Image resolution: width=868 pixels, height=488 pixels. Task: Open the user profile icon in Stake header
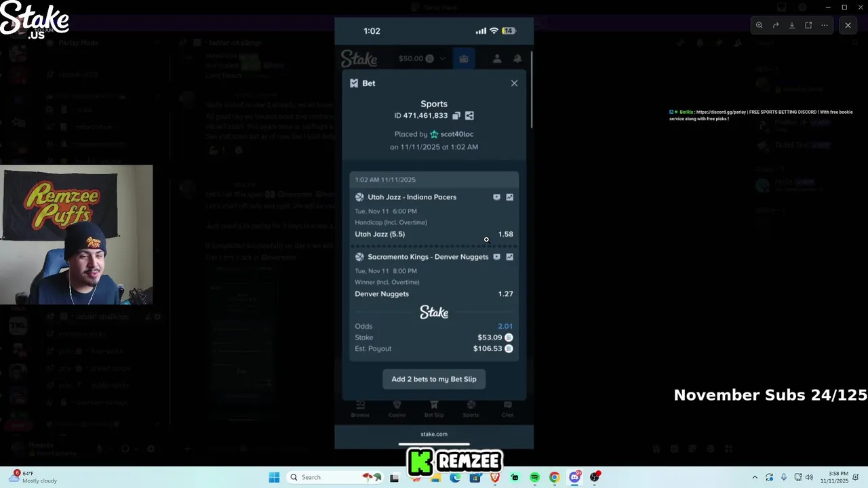click(497, 59)
